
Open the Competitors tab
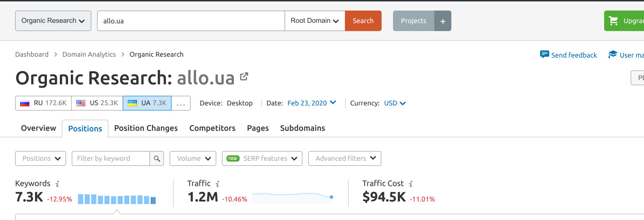[212, 128]
